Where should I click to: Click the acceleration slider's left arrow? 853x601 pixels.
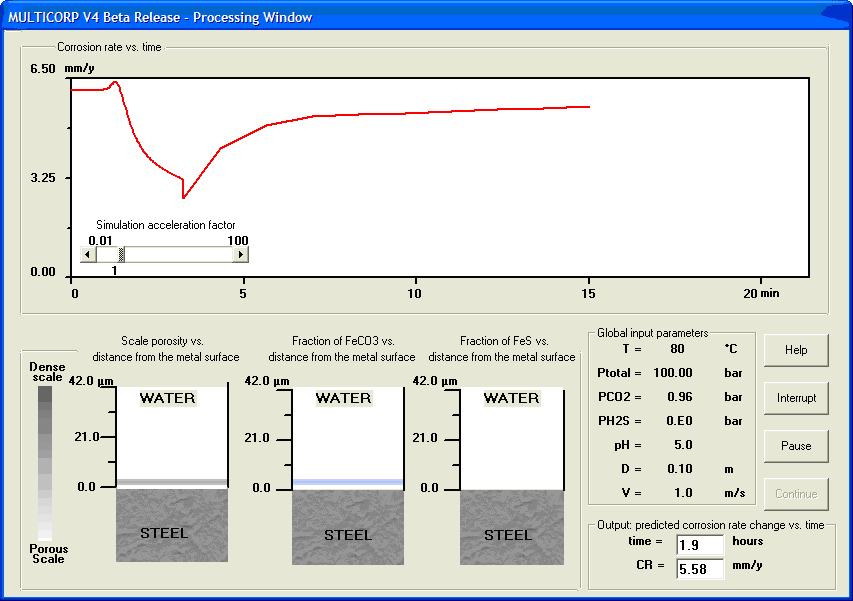(88, 255)
